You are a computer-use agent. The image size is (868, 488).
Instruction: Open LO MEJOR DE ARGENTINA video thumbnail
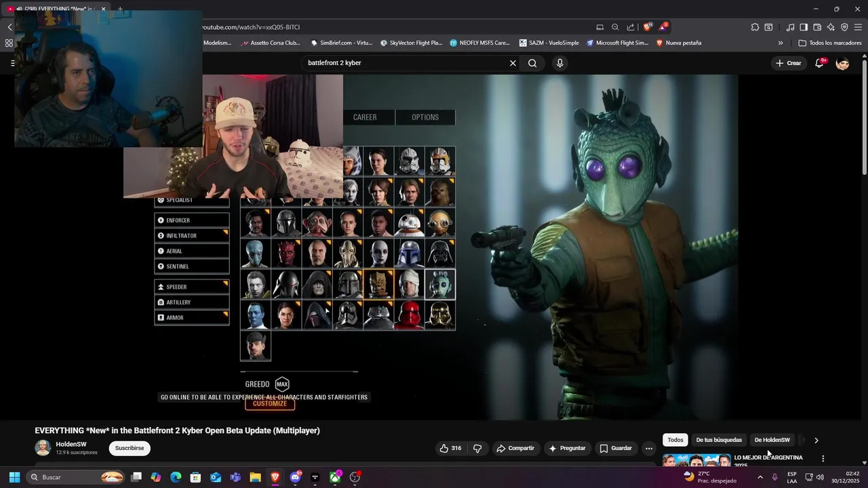click(696, 460)
